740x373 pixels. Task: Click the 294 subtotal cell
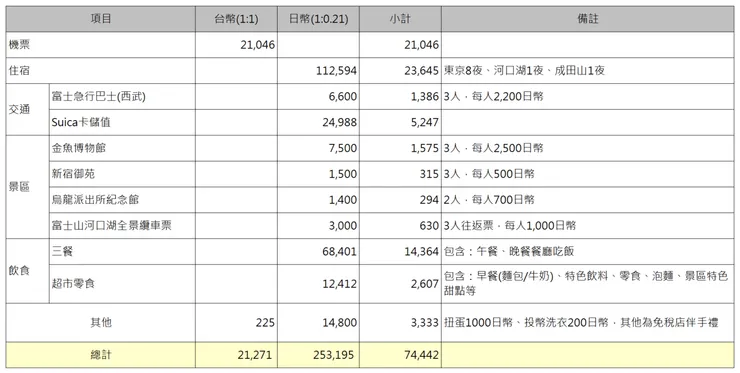point(400,200)
